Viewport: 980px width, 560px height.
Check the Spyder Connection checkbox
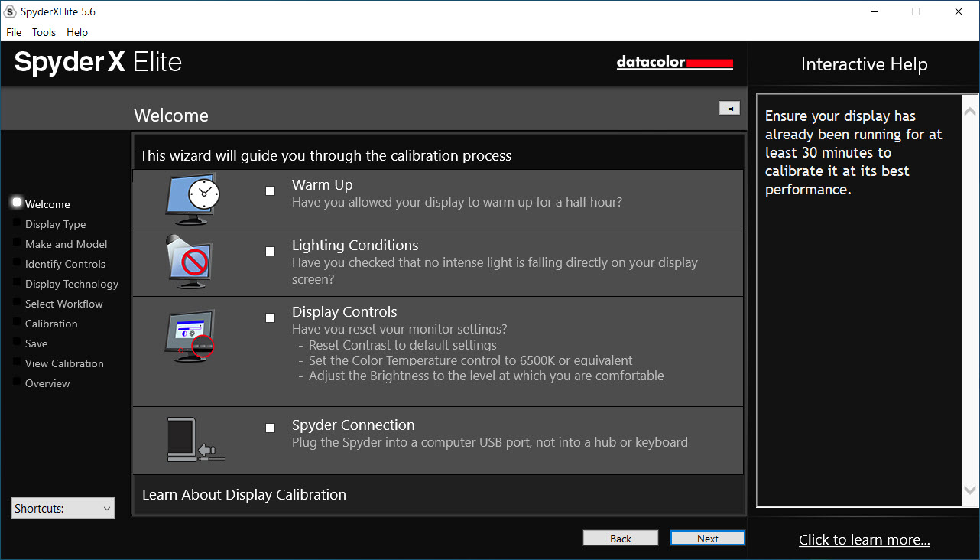click(270, 428)
